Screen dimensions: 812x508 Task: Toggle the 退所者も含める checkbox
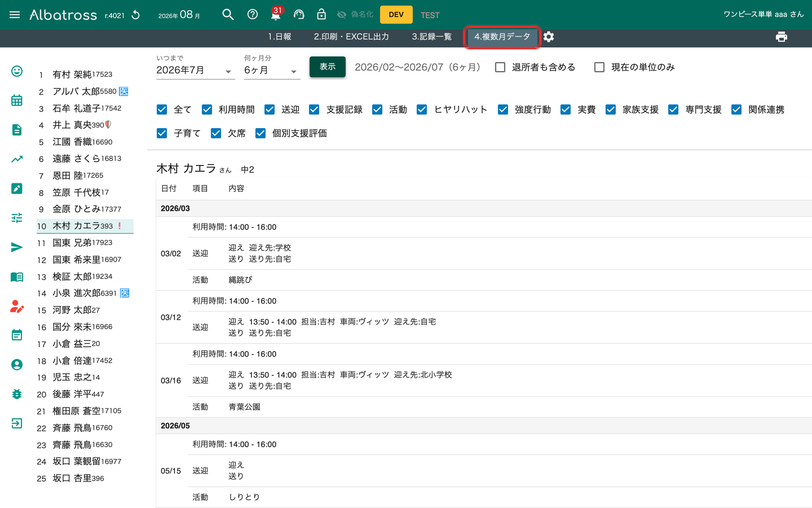tap(500, 67)
